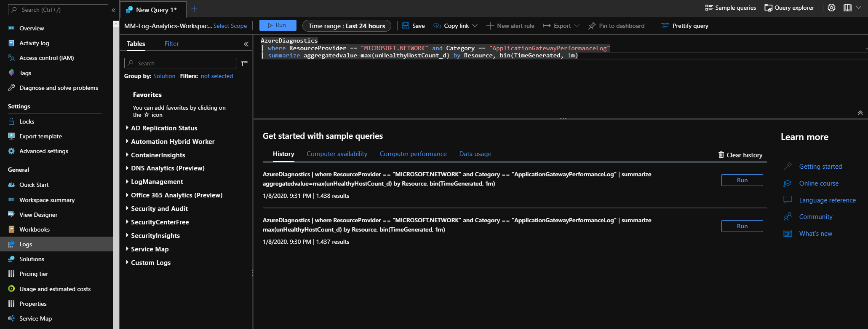Open Getting started link
This screenshot has width=868, height=329.
[x=820, y=167]
